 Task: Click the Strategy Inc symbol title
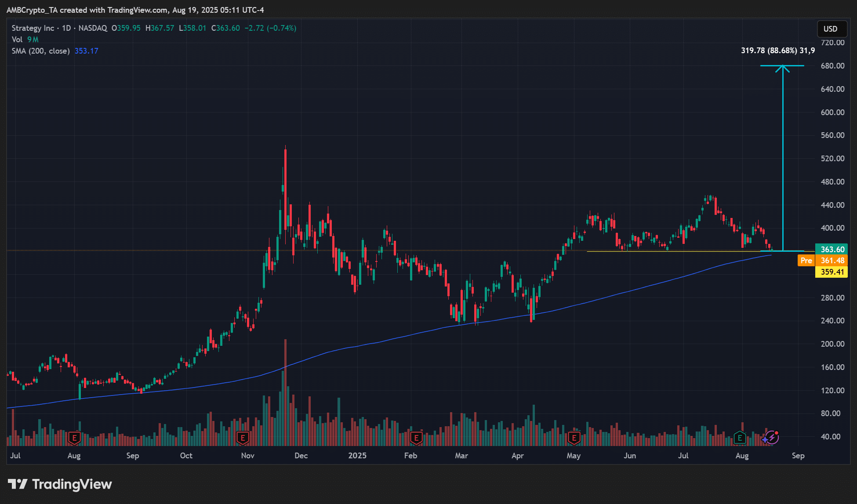[33, 28]
